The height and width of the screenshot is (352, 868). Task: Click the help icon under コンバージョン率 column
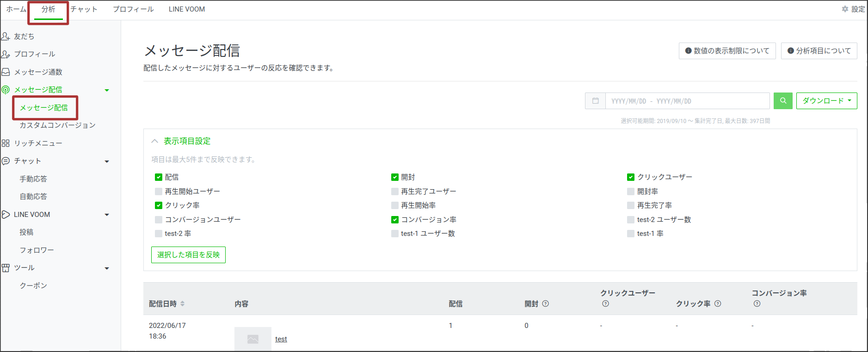(x=757, y=304)
